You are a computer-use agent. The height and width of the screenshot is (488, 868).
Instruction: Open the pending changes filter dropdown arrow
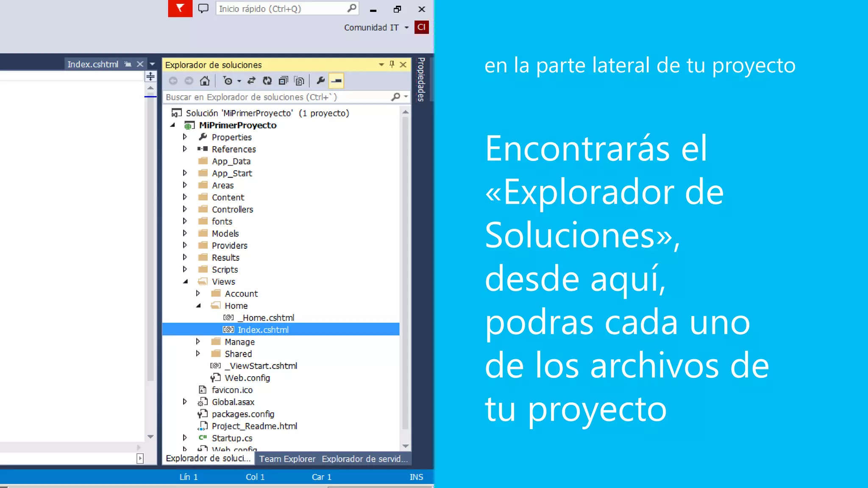point(239,81)
